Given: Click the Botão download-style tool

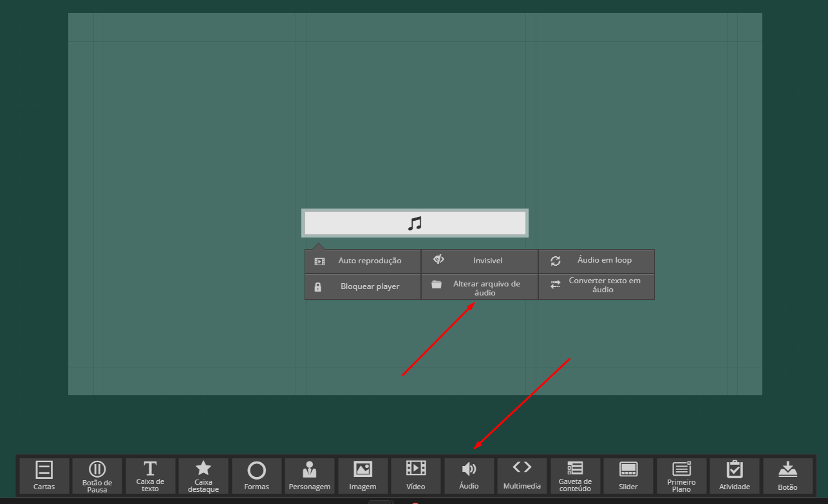Looking at the screenshot, I should point(787,476).
